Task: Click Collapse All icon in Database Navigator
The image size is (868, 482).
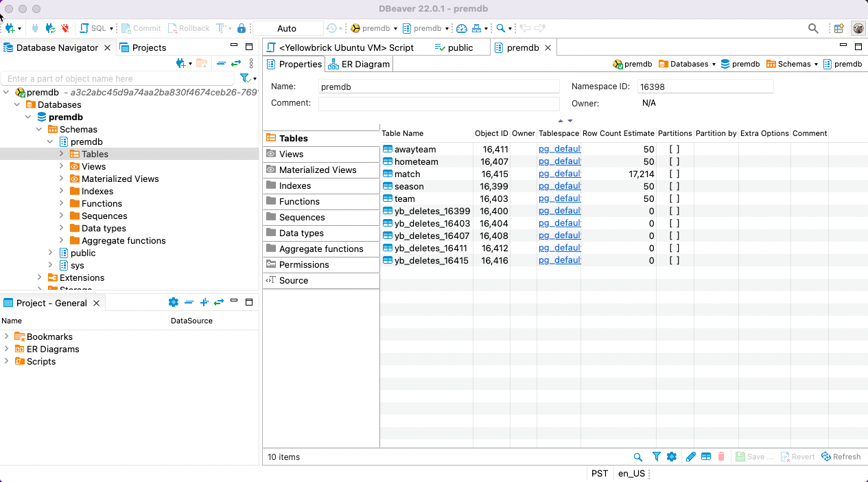Action: (221, 63)
